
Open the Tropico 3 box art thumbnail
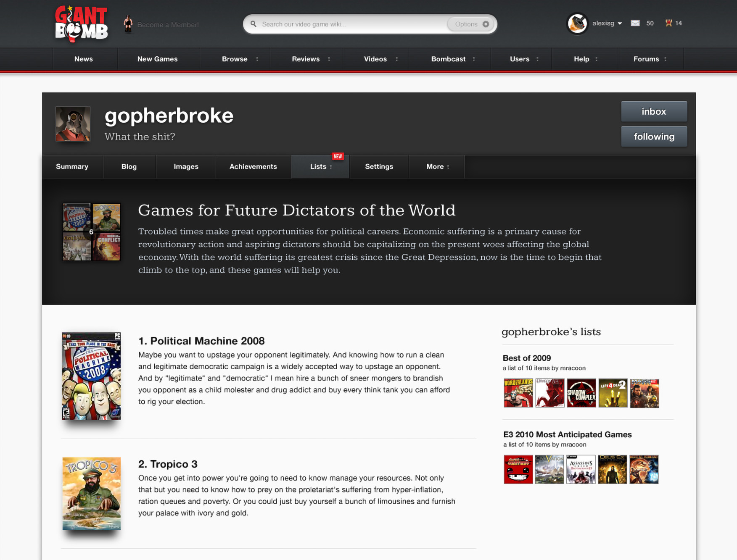pyautogui.click(x=91, y=494)
